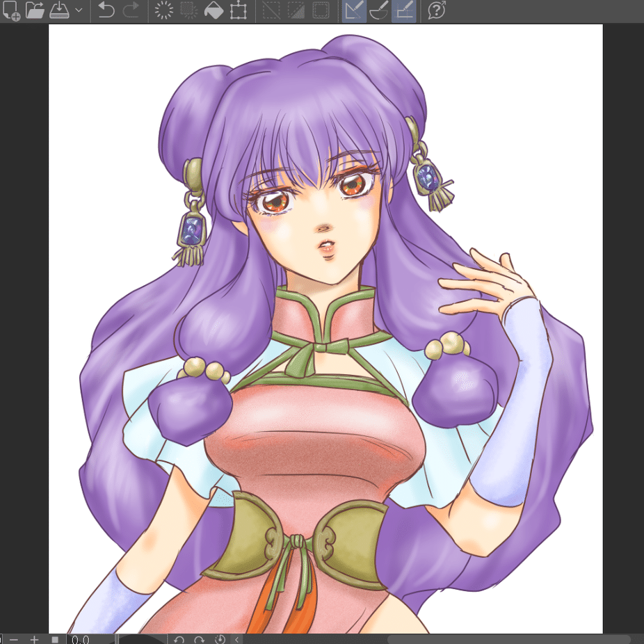Zoom out with the minus button
Screen dimensions: 644x644
tap(13, 640)
